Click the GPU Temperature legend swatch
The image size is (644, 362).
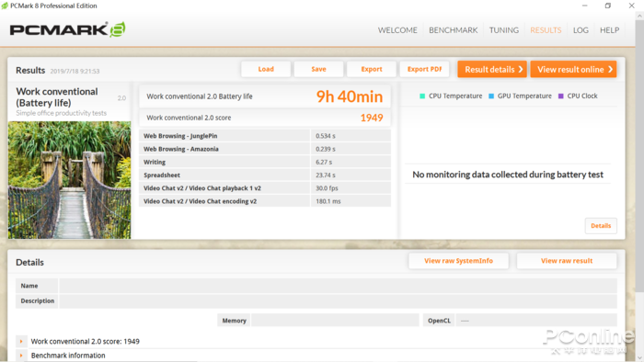[490, 96]
